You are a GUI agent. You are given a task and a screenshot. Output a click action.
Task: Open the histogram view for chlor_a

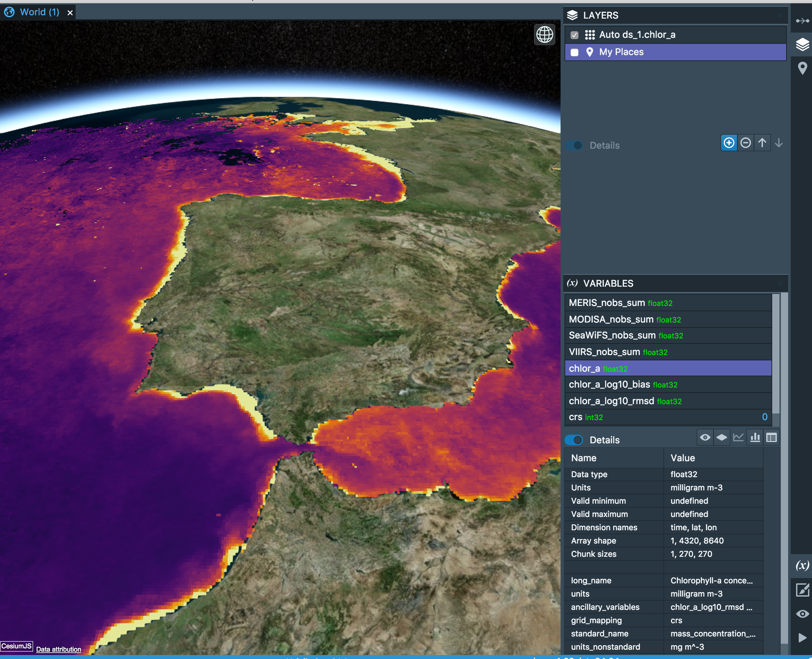(x=755, y=437)
